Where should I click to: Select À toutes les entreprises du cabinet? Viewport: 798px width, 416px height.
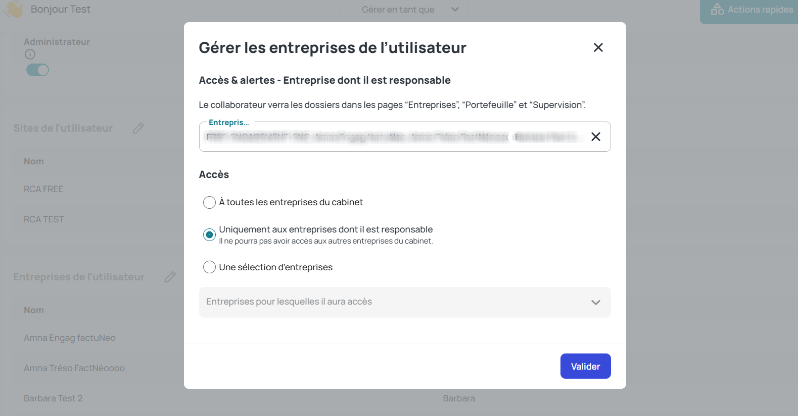[209, 202]
